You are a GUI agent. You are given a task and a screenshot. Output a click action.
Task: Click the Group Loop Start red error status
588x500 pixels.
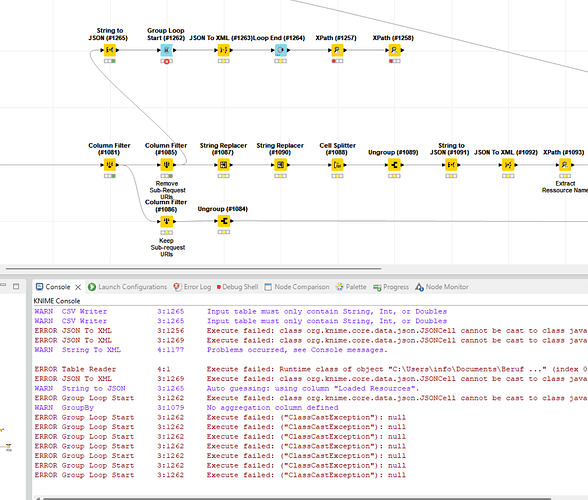(166, 61)
